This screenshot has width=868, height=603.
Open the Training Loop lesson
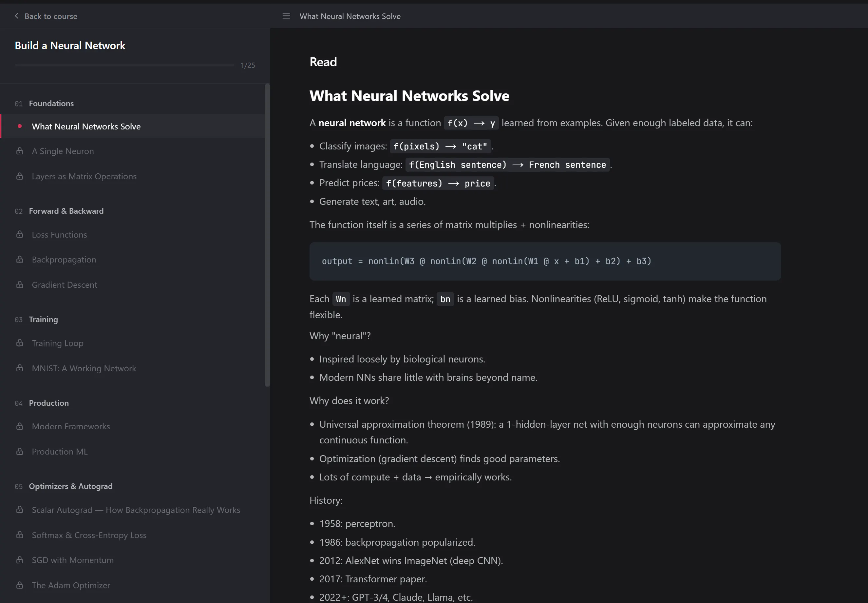pyautogui.click(x=133, y=343)
